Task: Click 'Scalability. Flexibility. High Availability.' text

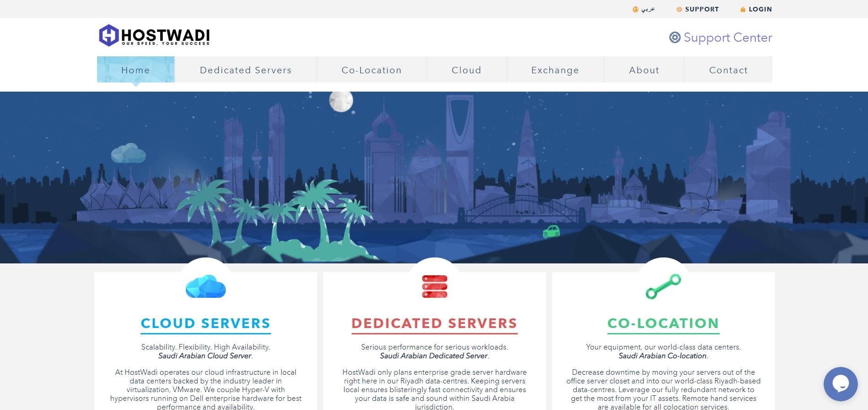Action: coord(206,347)
